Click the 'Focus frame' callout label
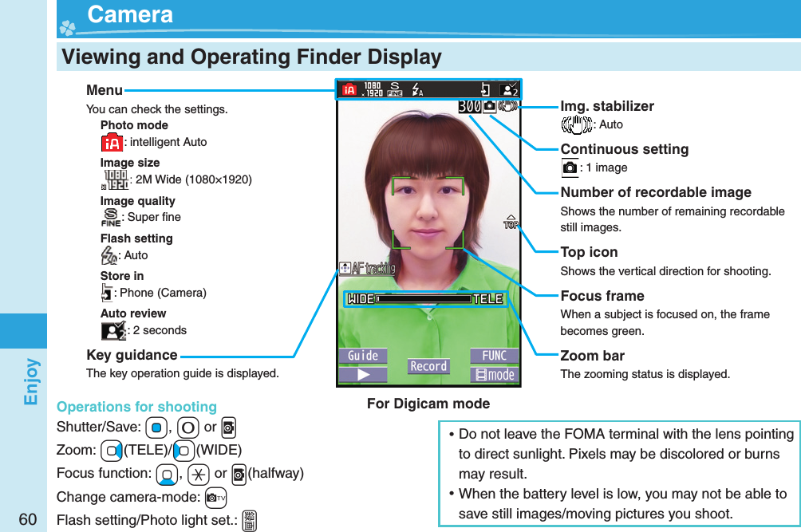The image size is (801, 532). tap(602, 296)
